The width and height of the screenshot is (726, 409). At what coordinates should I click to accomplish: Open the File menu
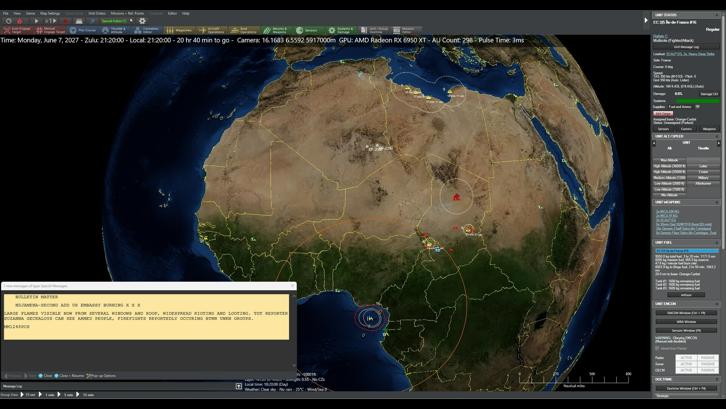click(6, 13)
